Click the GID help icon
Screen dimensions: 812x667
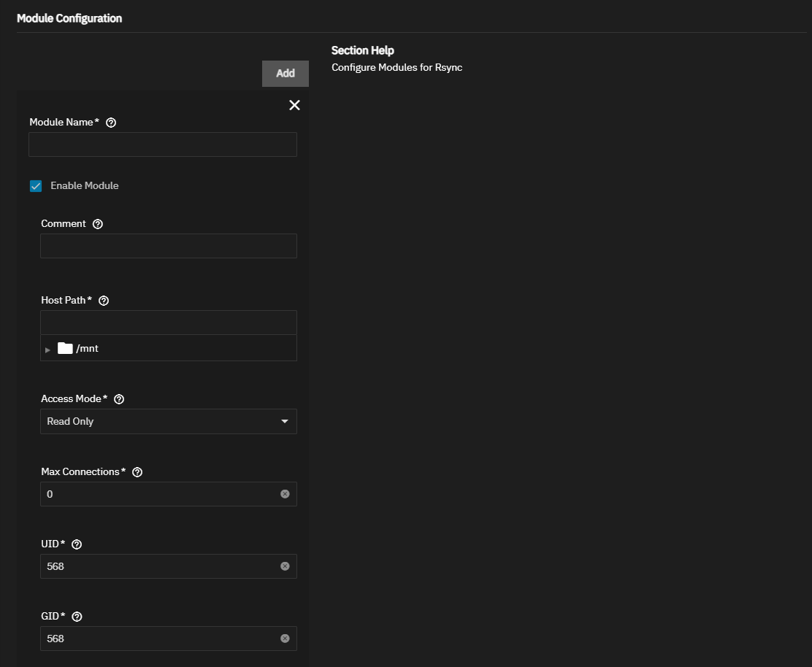pos(77,617)
